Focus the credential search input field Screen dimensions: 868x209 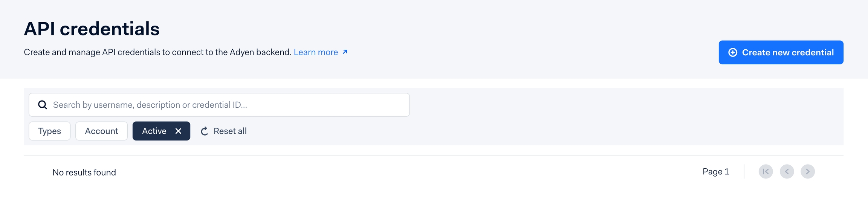[x=226, y=105]
